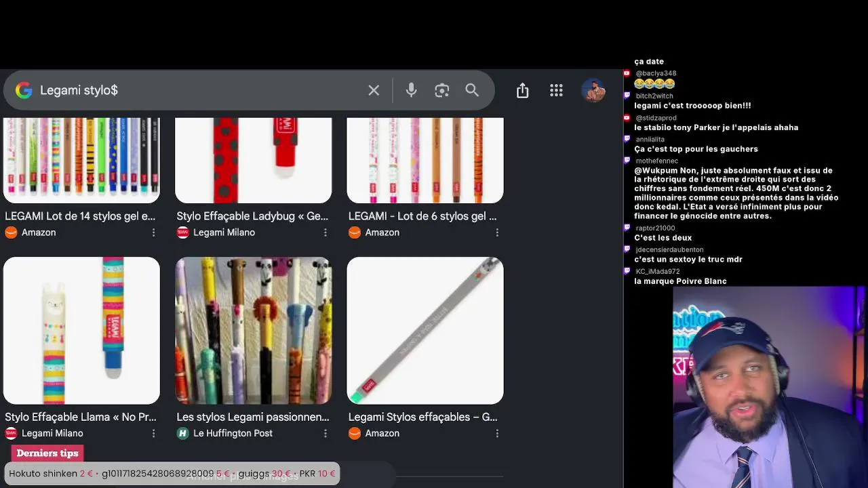Click the Twitch icon beside bitch2witch
Viewport: 868px width, 488px height.
coord(627,96)
